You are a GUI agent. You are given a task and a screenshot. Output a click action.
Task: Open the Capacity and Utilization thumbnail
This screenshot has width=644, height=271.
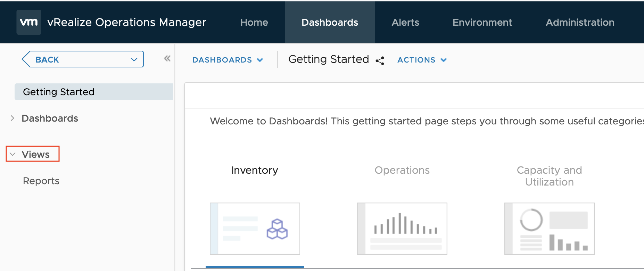point(550,229)
